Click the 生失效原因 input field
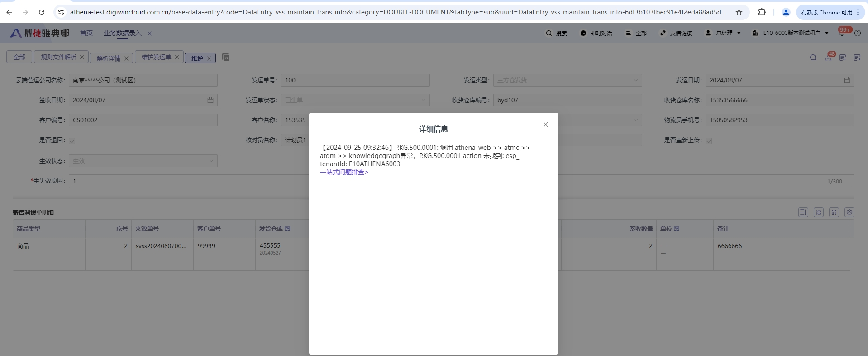The width and height of the screenshot is (868, 356). coord(462,181)
